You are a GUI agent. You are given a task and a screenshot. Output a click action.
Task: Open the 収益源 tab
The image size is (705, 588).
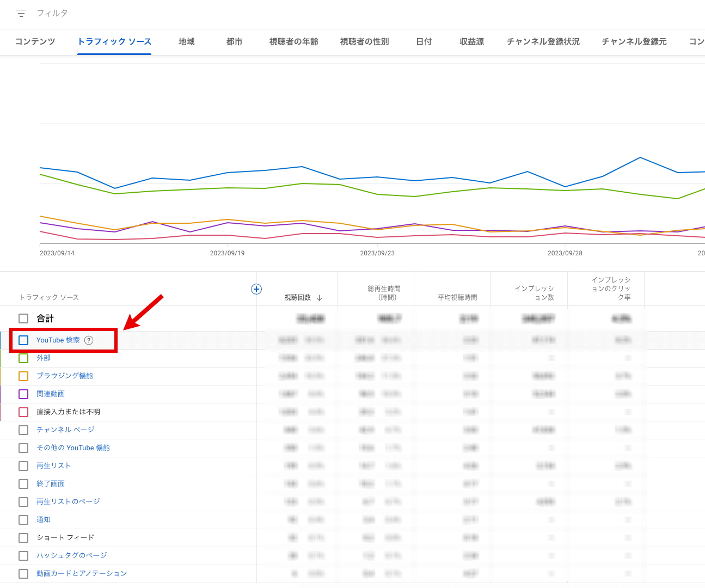[472, 41]
